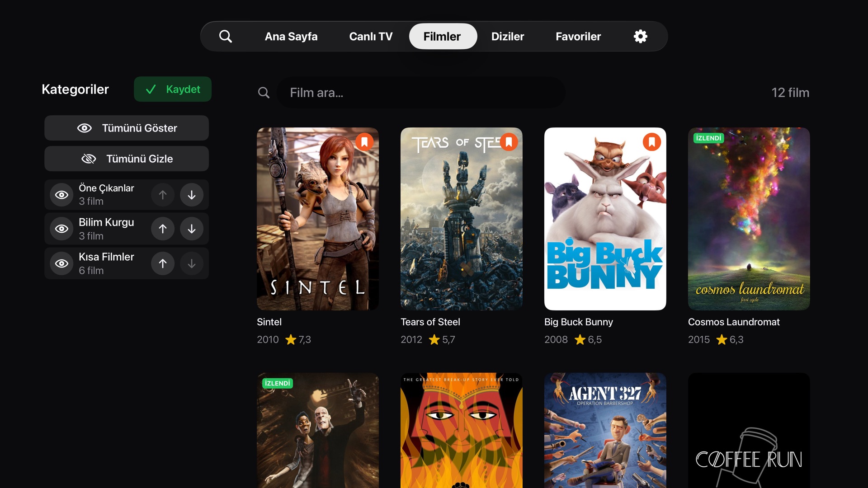
Task: Click the Kaydet button
Action: [x=173, y=89]
